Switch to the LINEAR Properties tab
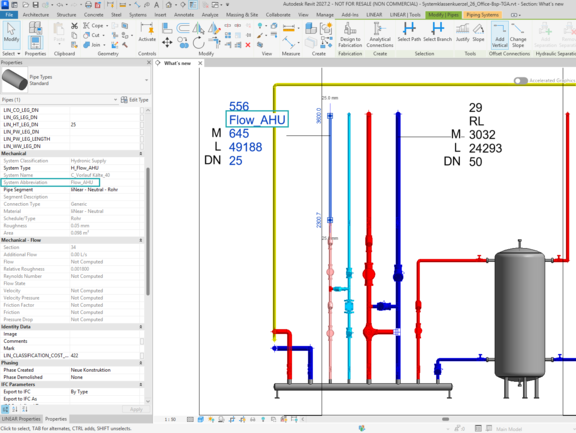This screenshot has width=576, height=433. (21, 419)
